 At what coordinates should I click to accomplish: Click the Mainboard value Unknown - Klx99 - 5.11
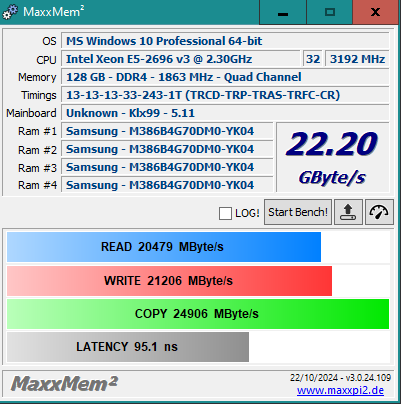[225, 113]
